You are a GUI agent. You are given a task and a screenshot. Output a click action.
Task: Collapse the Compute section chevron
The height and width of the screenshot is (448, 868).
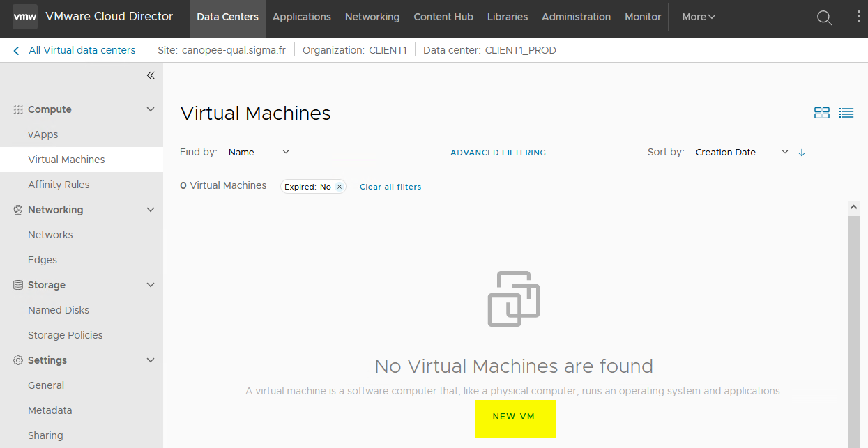click(151, 109)
